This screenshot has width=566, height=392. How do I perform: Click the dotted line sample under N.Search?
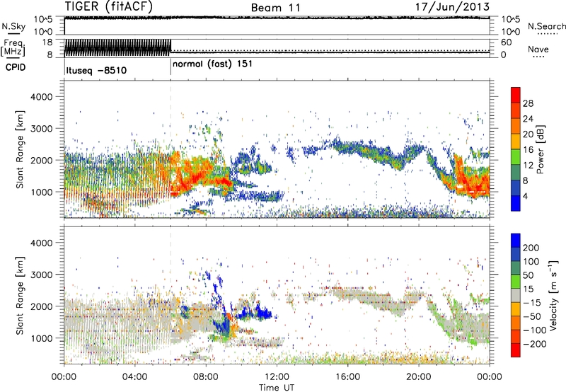(548, 34)
